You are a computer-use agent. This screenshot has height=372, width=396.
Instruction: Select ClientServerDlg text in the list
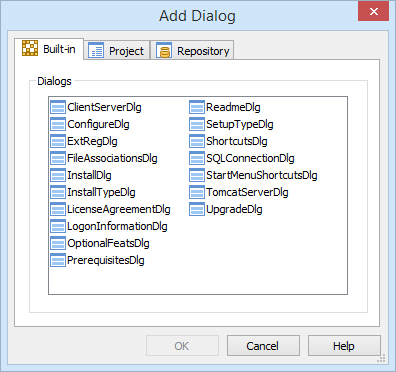104,107
